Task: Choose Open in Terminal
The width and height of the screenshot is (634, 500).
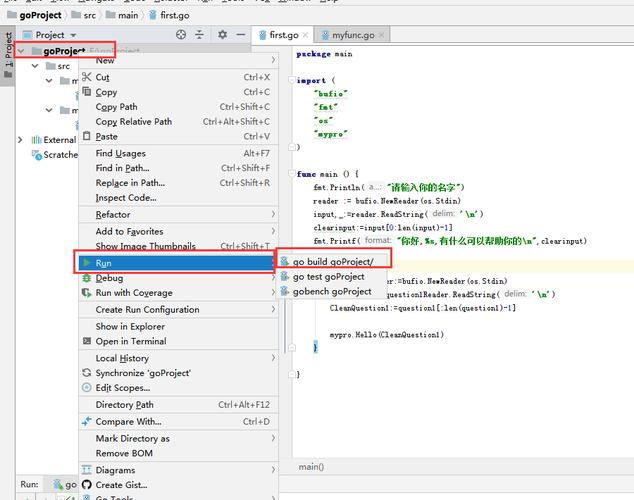Action: (178, 342)
